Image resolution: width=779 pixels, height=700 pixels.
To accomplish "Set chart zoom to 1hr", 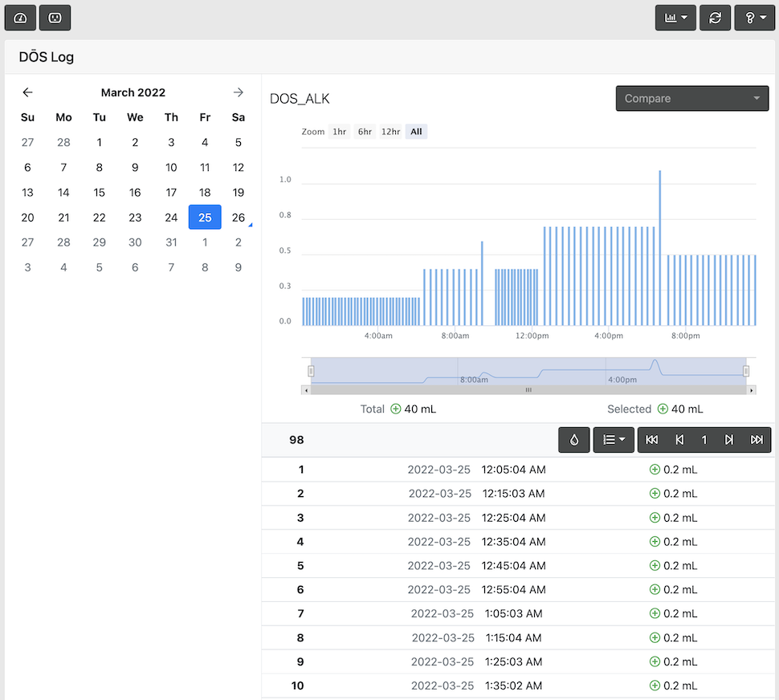I will [339, 132].
